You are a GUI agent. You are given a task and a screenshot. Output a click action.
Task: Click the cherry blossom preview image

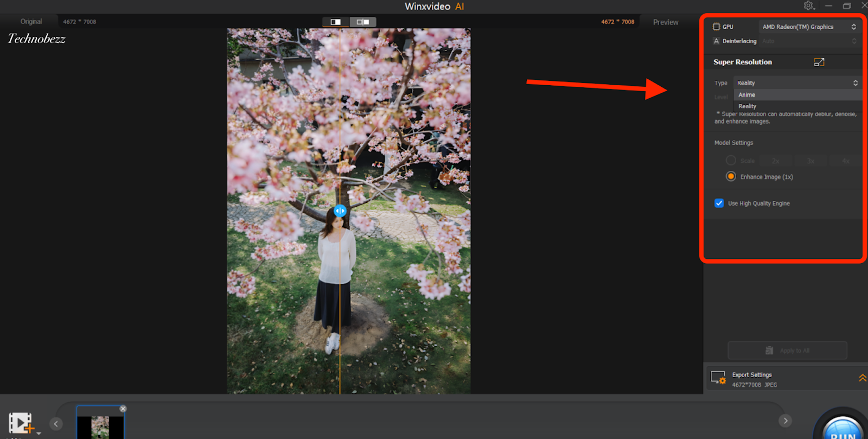point(349,211)
